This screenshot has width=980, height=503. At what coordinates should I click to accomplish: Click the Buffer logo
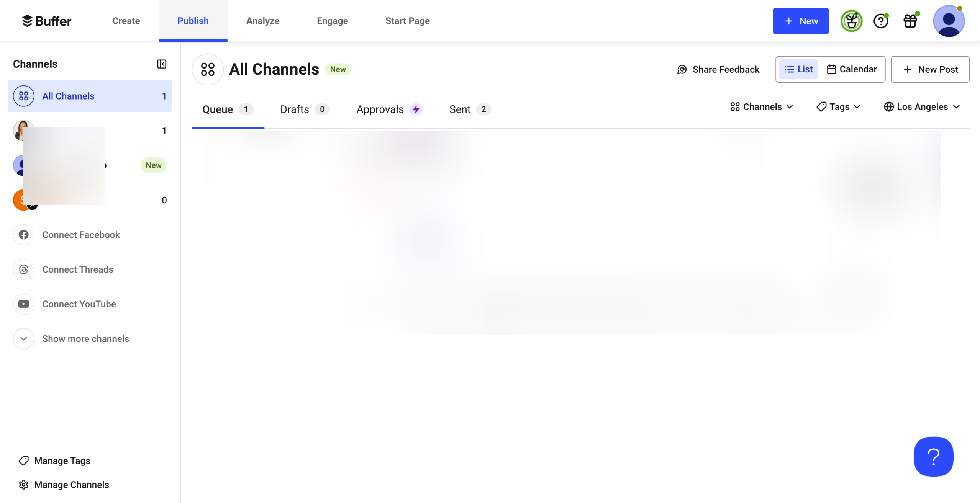47,21
